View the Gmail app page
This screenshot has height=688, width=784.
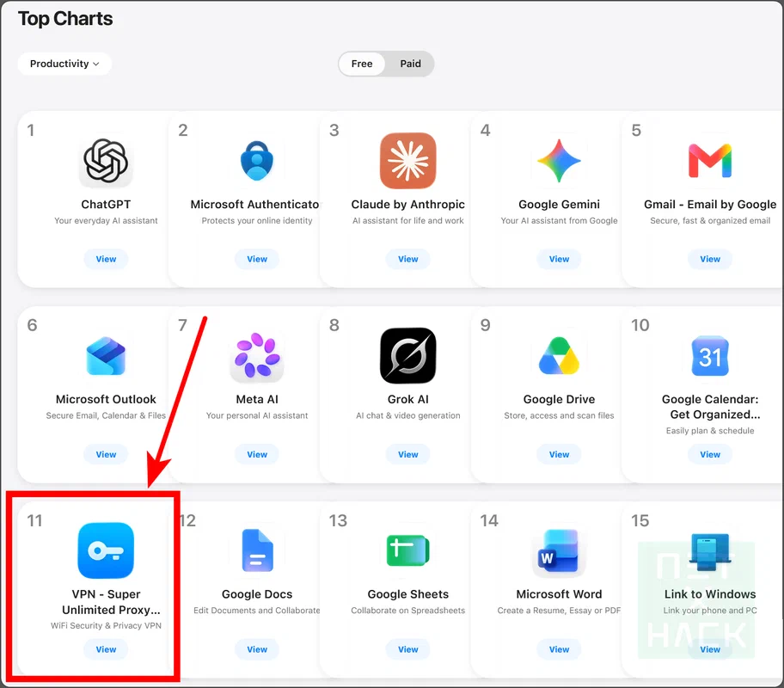[x=710, y=259]
